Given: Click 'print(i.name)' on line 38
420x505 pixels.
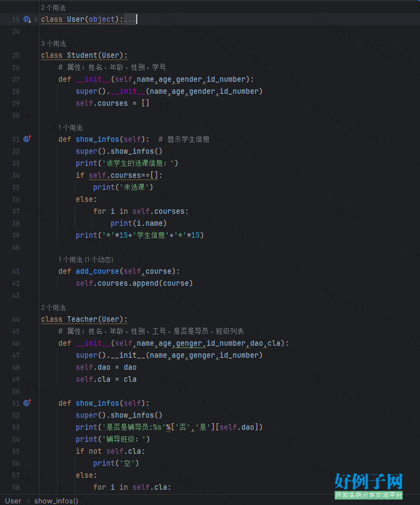Looking at the screenshot, I should pyautogui.click(x=138, y=224).
